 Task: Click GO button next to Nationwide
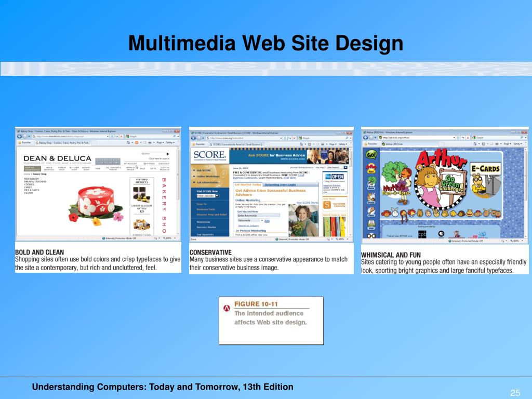[x=267, y=221]
